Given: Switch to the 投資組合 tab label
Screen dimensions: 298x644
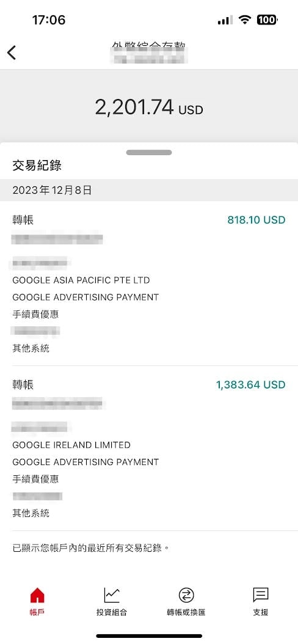Looking at the screenshot, I should point(112,612).
